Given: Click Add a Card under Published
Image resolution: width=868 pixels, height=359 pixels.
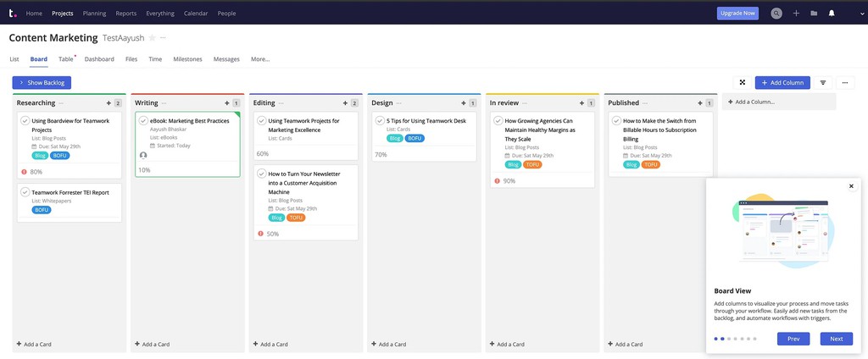Looking at the screenshot, I should (x=625, y=344).
